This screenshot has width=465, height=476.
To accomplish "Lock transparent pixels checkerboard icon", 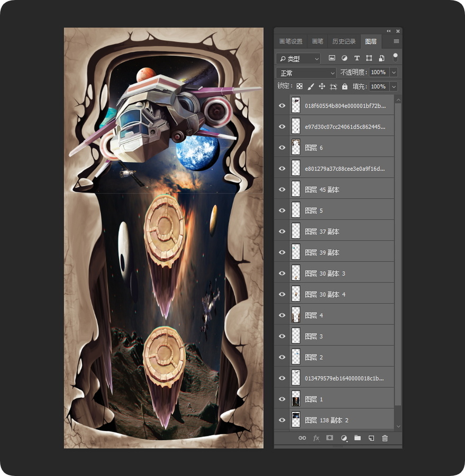I will pyautogui.click(x=299, y=87).
